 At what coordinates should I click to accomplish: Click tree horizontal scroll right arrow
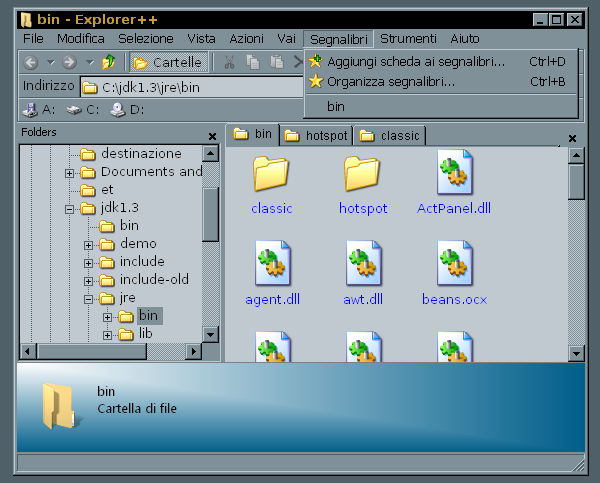click(194, 351)
